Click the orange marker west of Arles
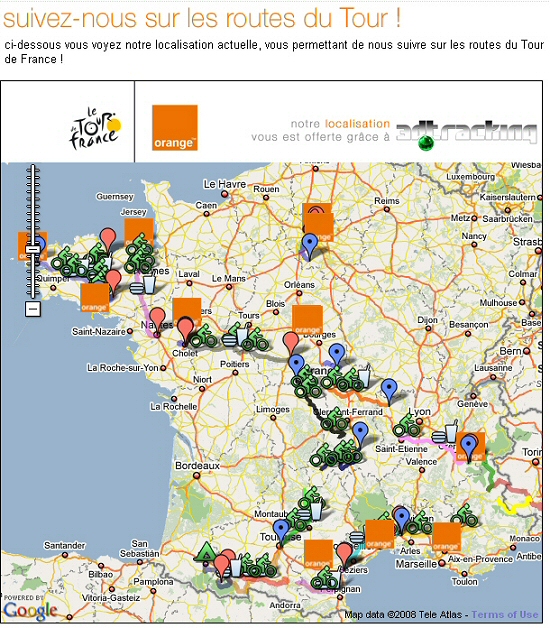The image size is (550, 628). point(379,534)
